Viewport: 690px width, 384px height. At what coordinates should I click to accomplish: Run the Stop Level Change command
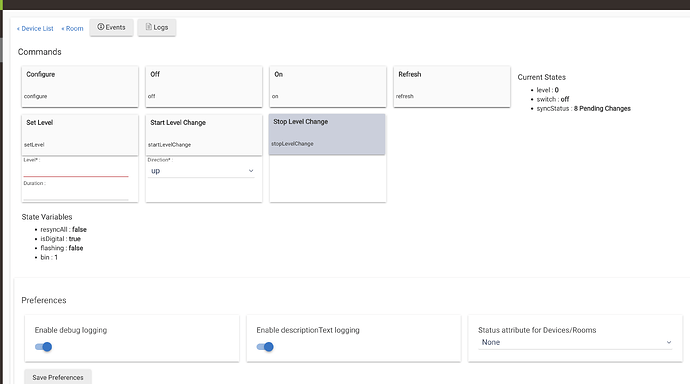[x=327, y=134]
